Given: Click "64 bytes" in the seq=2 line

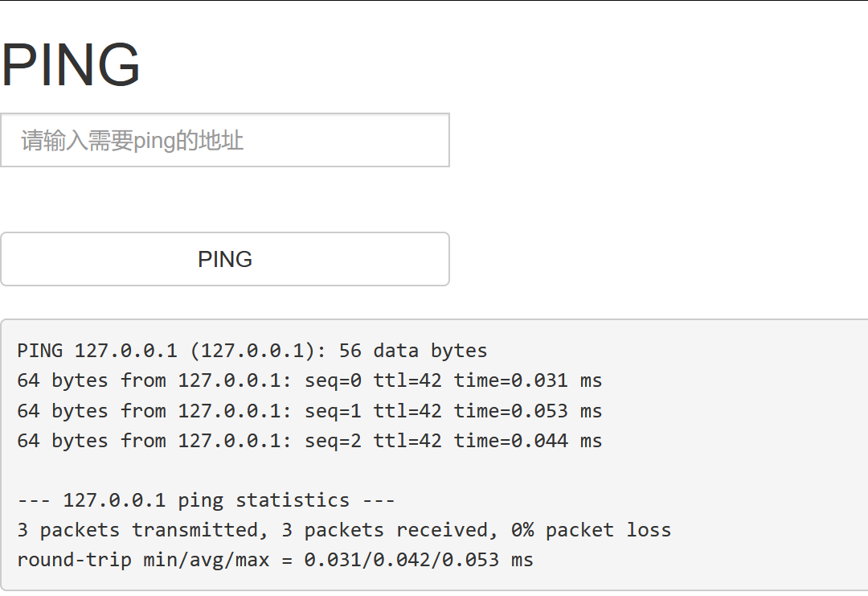Looking at the screenshot, I should click(62, 441).
